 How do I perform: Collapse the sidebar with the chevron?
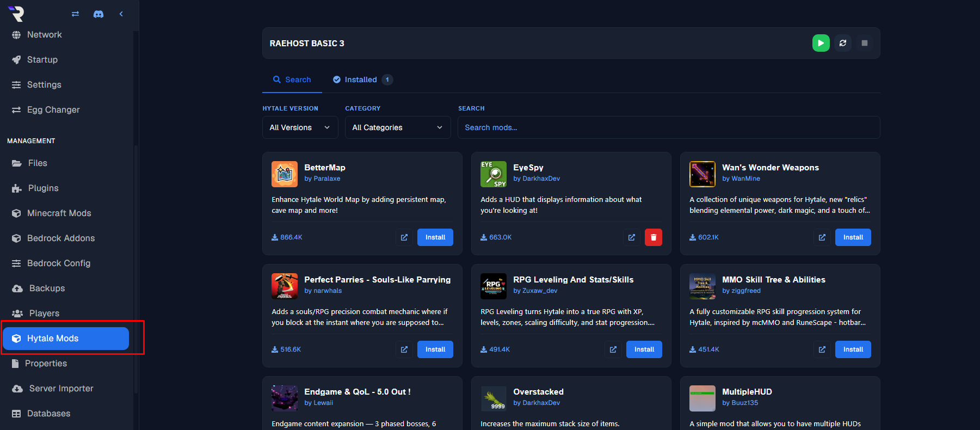(x=121, y=14)
